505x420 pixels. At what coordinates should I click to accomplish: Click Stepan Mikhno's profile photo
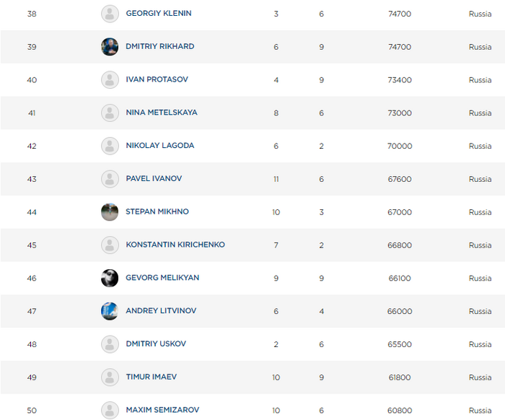click(110, 212)
